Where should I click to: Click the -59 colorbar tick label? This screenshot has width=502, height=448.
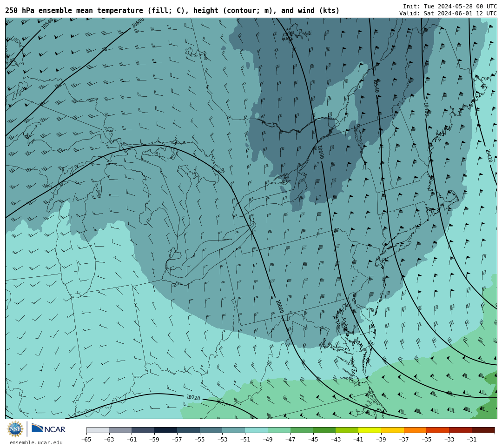[154, 440]
